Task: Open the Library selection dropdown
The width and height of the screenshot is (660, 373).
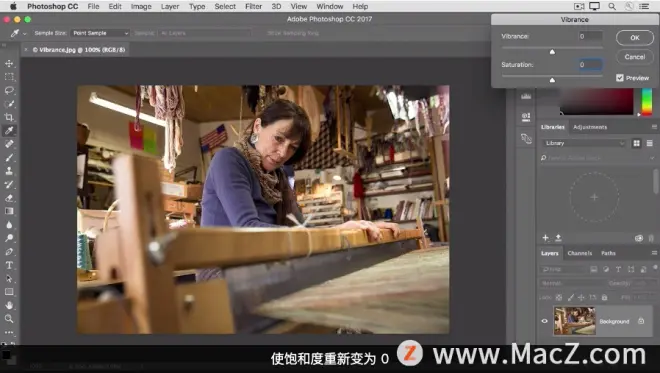Action: [x=584, y=143]
